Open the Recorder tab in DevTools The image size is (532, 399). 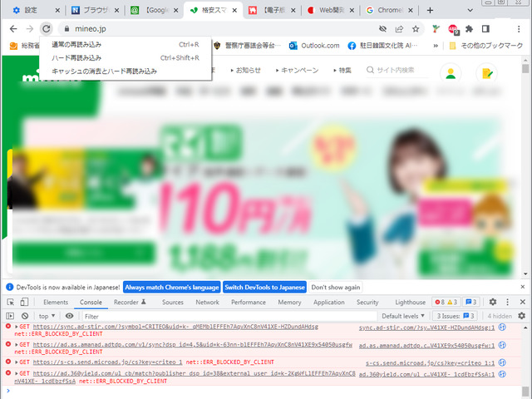coord(130,302)
